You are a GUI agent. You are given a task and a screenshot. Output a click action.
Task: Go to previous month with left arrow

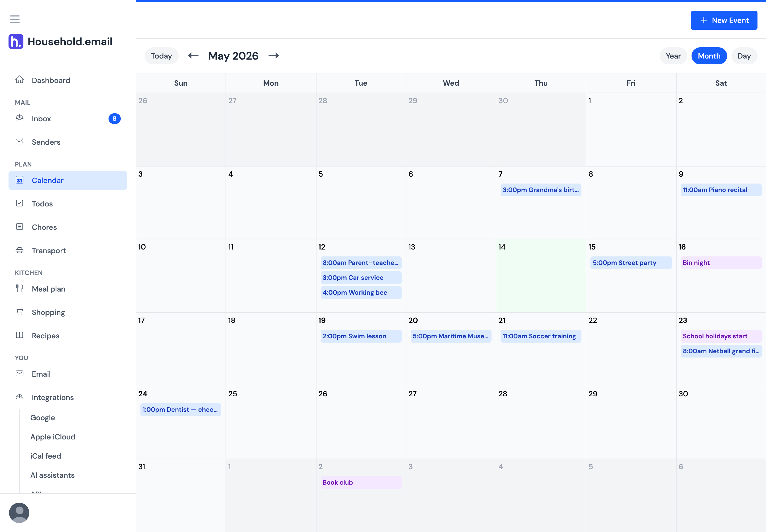click(193, 55)
